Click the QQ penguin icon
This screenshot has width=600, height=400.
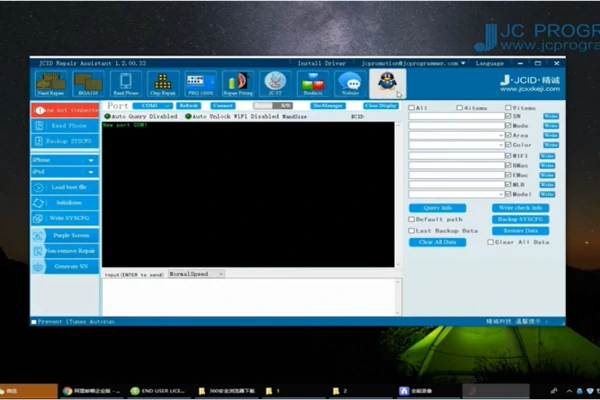click(387, 83)
